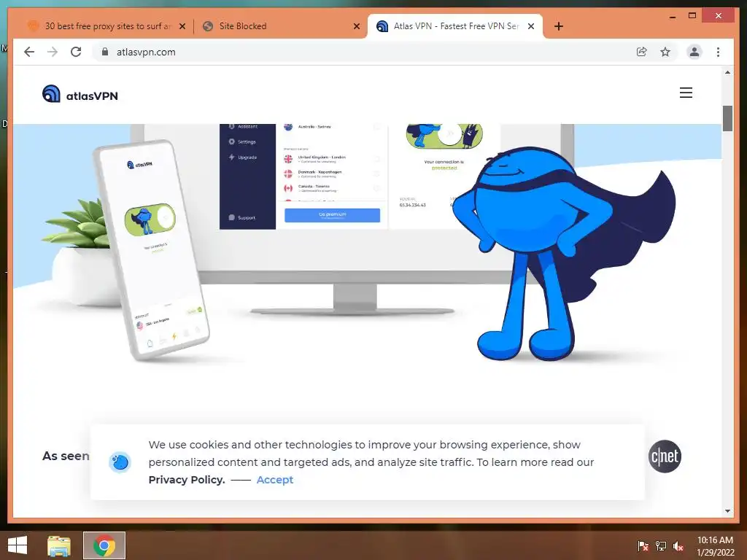Click Upgrade in the app mockup sidebar

pyautogui.click(x=243, y=157)
